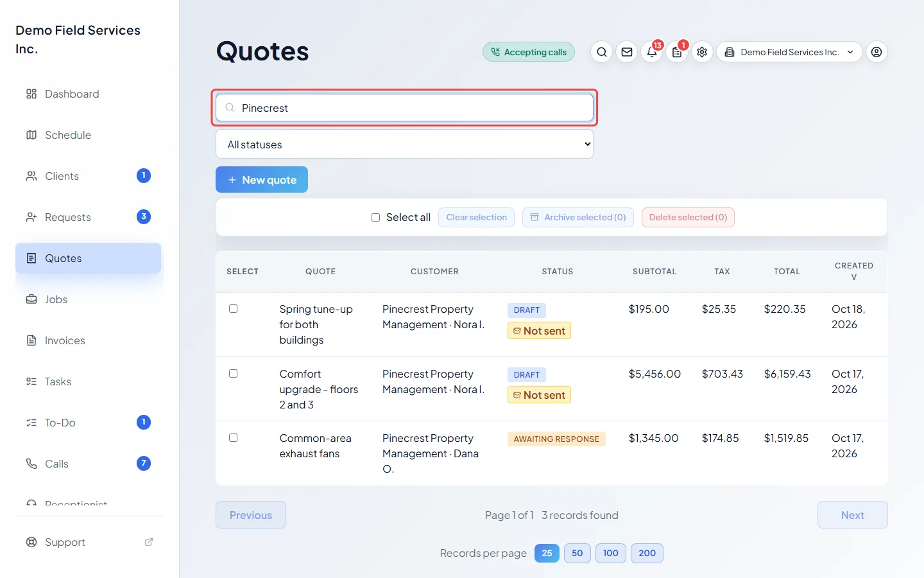The image size is (924, 578).
Task: Open the search icon in the header
Action: click(x=601, y=52)
